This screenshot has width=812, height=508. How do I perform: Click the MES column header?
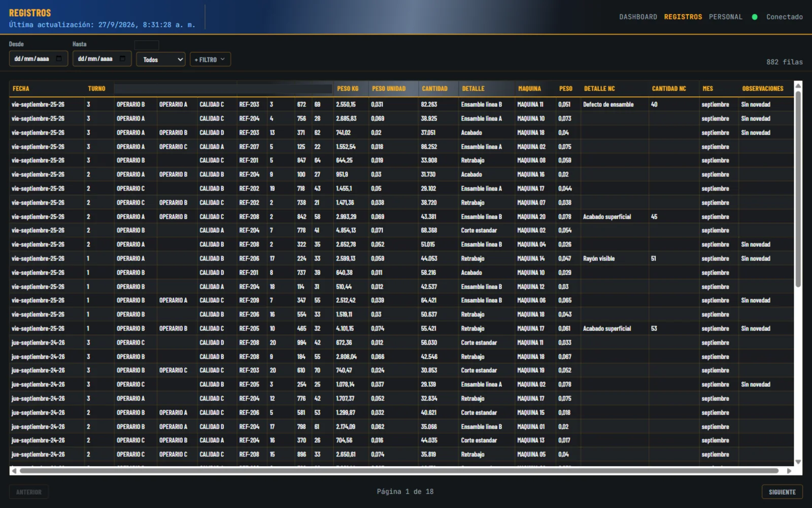click(707, 89)
